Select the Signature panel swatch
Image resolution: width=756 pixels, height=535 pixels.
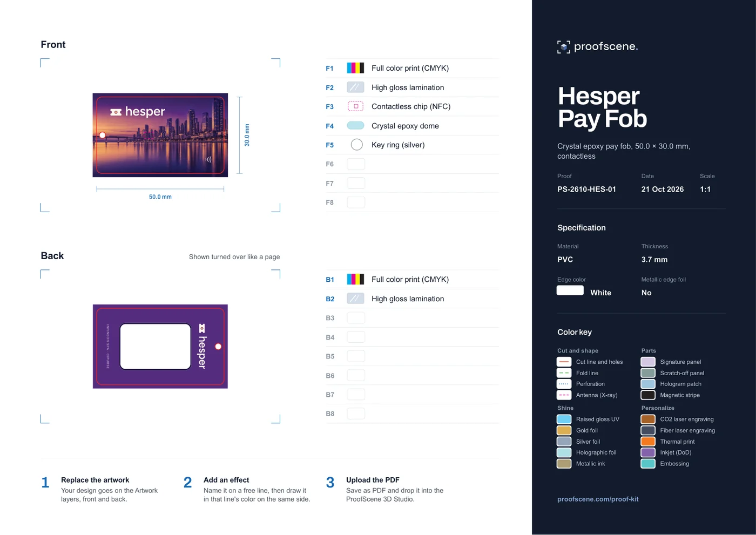[x=648, y=362]
